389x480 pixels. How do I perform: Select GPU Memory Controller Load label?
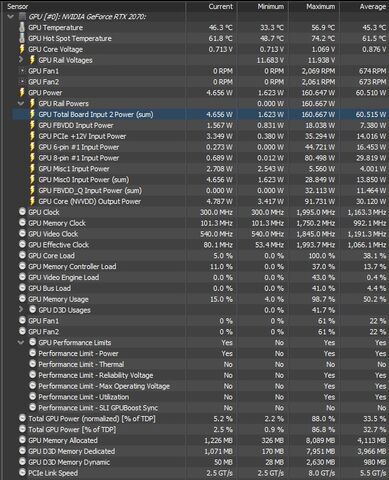point(72,266)
